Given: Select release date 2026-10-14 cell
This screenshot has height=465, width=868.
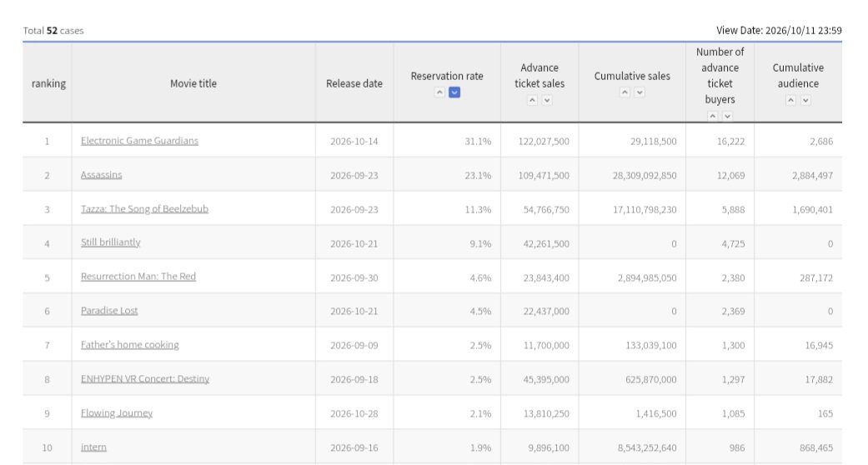Looking at the screenshot, I should [354, 141].
